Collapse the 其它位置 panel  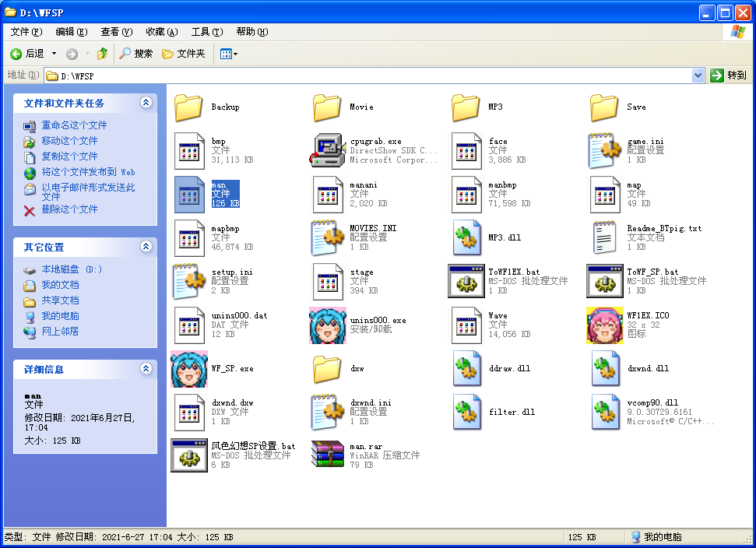(x=146, y=247)
